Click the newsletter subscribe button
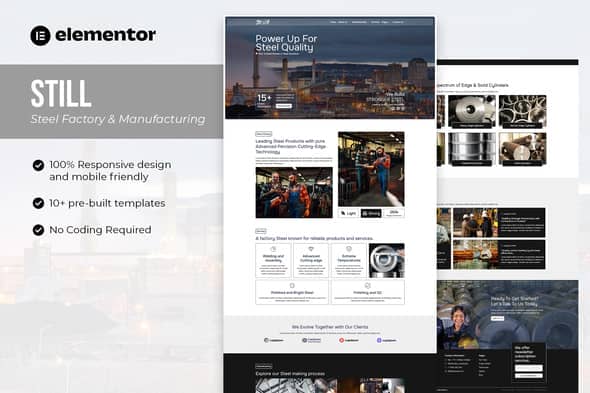The height and width of the screenshot is (393, 590). [529, 376]
